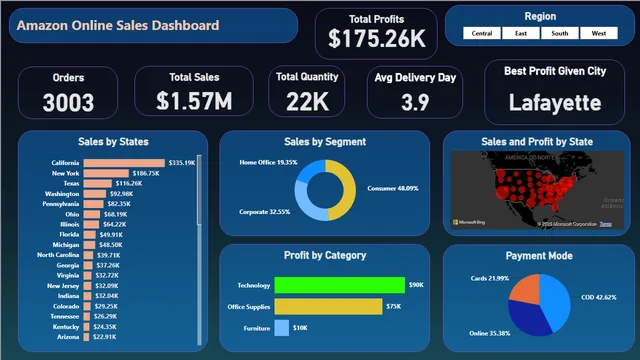Select the Pennsylvania sales bar
640x360 pixels.
point(93,204)
